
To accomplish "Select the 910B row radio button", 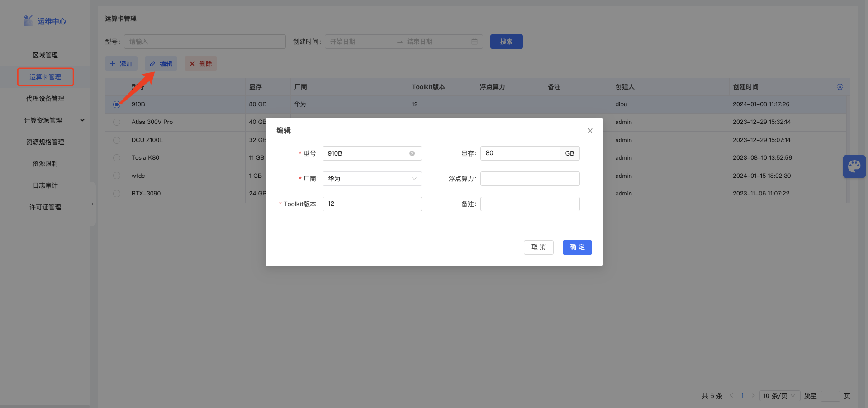I will coord(117,104).
